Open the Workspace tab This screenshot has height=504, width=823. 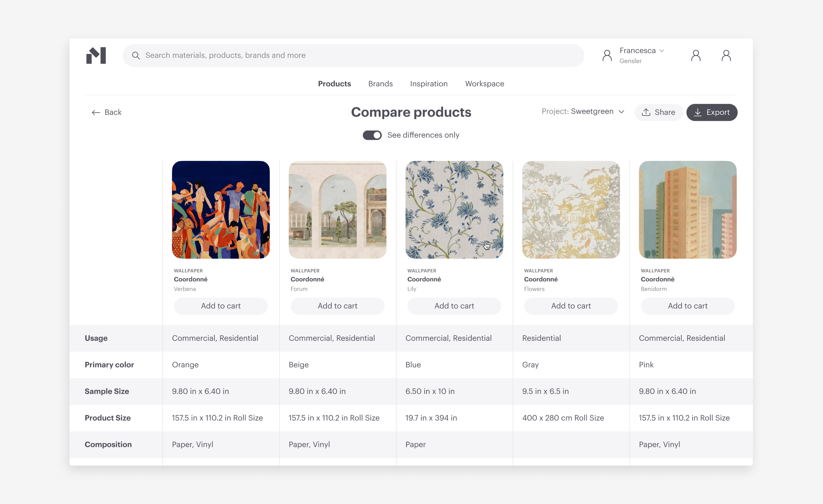point(485,84)
